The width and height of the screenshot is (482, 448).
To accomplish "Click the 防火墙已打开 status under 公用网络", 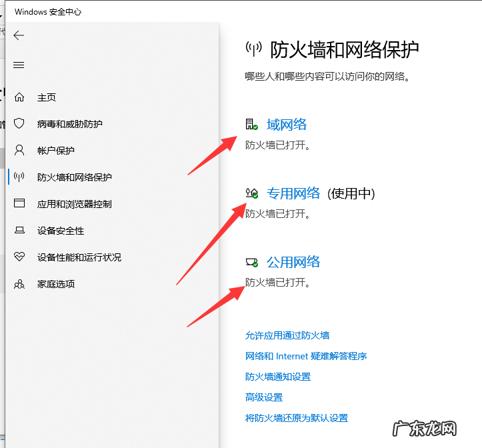I will pyautogui.click(x=277, y=282).
